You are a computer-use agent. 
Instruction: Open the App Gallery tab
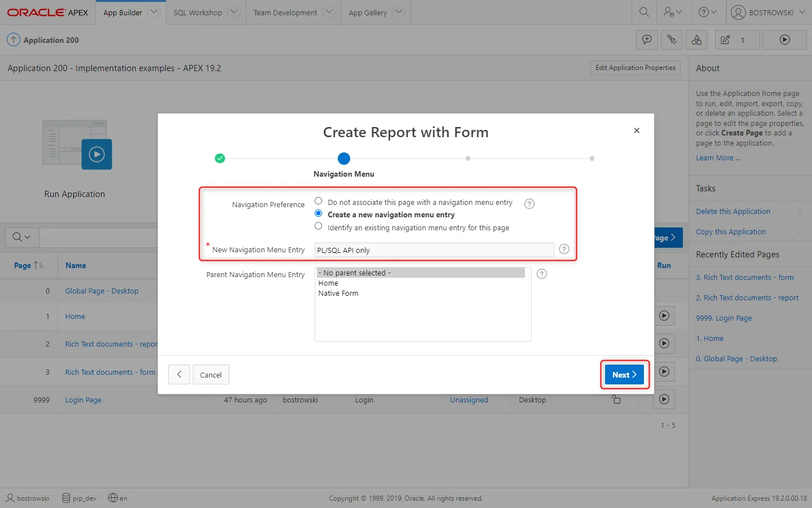click(x=368, y=12)
